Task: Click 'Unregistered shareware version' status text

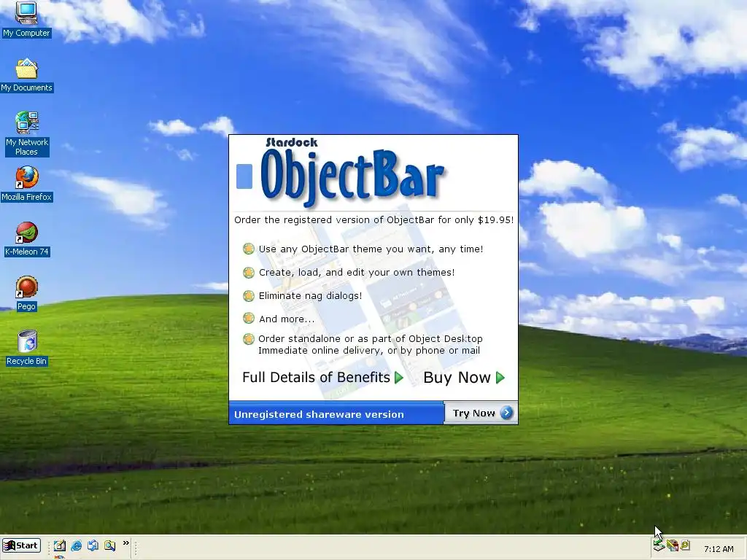Action: [319, 414]
